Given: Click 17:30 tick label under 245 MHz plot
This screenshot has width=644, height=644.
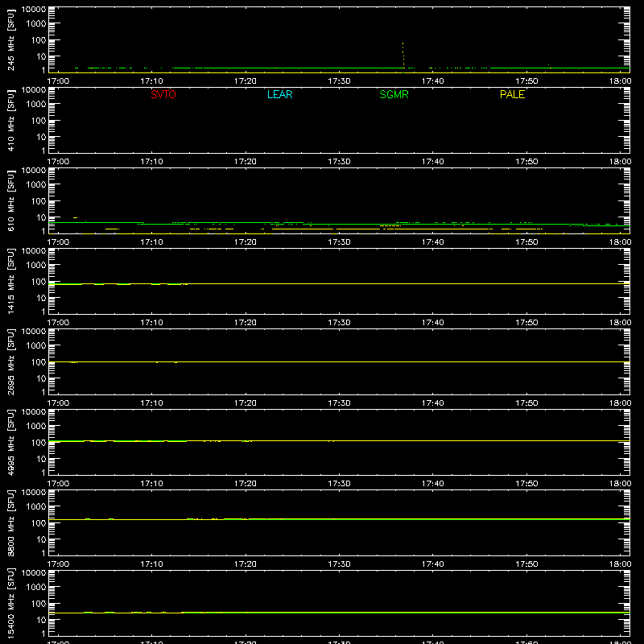Looking at the screenshot, I should coord(339,81).
